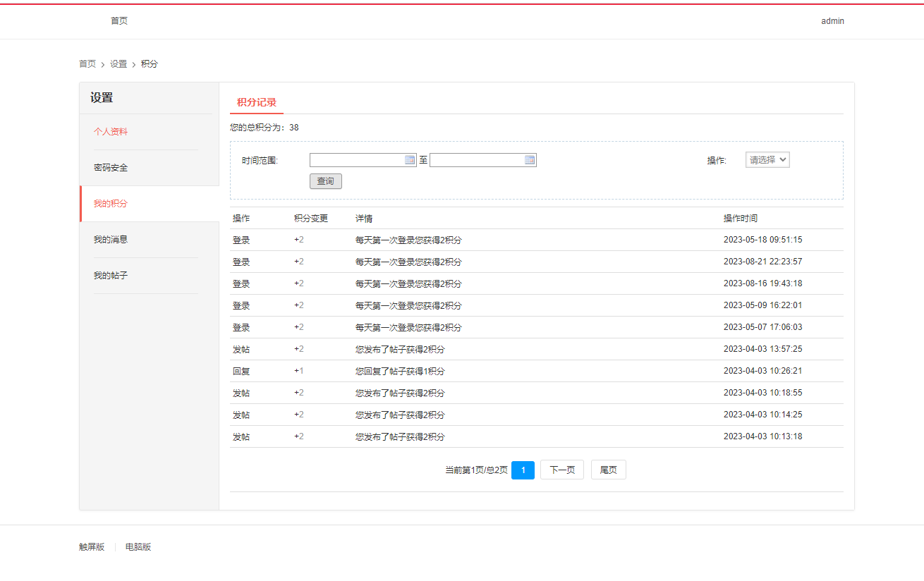Switch to 电脑版 desktop version
Image resolution: width=924 pixels, height=581 pixels.
coord(139,546)
